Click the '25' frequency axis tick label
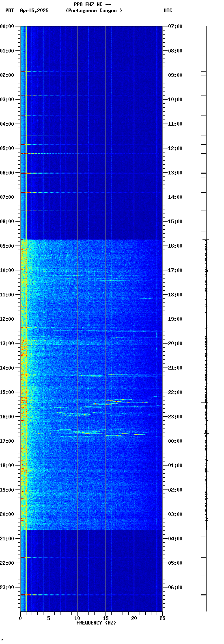The height and width of the screenshot is (644, 224). (x=162, y=618)
